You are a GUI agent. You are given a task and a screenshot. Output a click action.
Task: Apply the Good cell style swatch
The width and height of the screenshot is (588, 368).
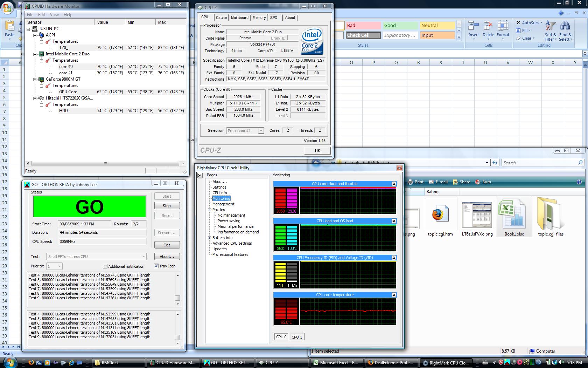pyautogui.click(x=400, y=26)
